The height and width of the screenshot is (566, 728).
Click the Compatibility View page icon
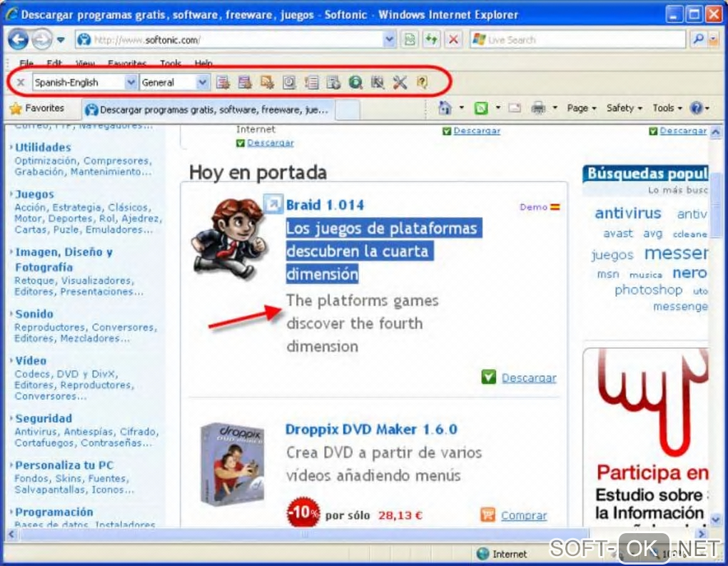tap(410, 40)
